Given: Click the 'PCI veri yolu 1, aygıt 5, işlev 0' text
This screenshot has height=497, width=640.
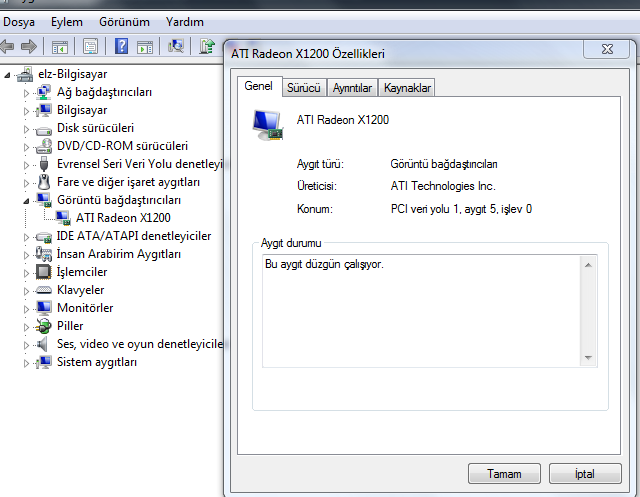Looking at the screenshot, I should pyautogui.click(x=461, y=209).
